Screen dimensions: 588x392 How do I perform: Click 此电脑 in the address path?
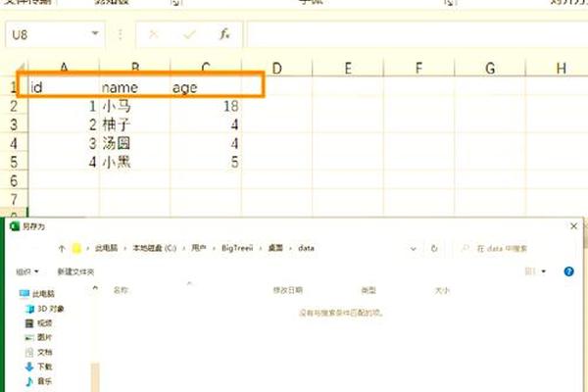[106, 248]
